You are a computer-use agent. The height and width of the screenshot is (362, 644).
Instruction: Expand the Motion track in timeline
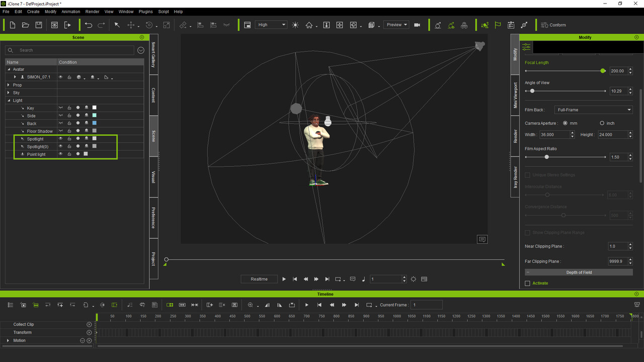[8, 341]
